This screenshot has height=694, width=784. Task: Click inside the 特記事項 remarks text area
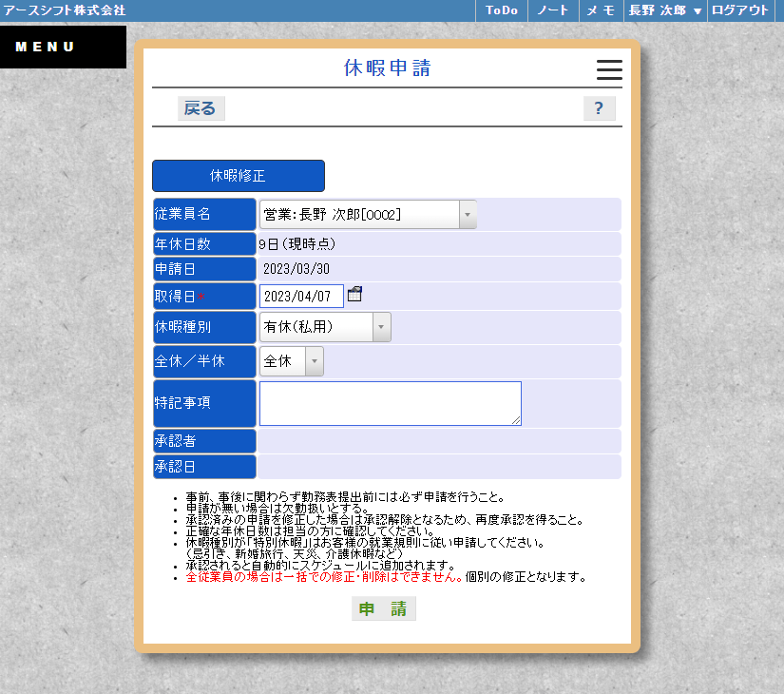point(390,403)
